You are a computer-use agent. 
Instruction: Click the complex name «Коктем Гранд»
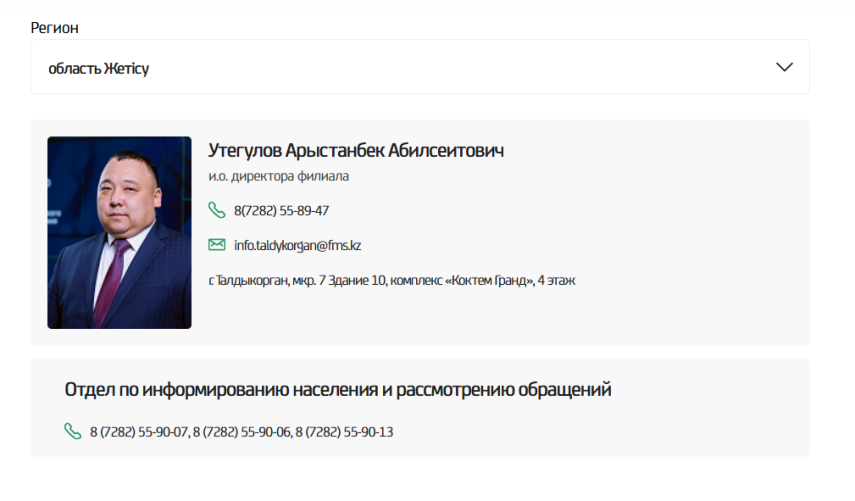(x=491, y=281)
